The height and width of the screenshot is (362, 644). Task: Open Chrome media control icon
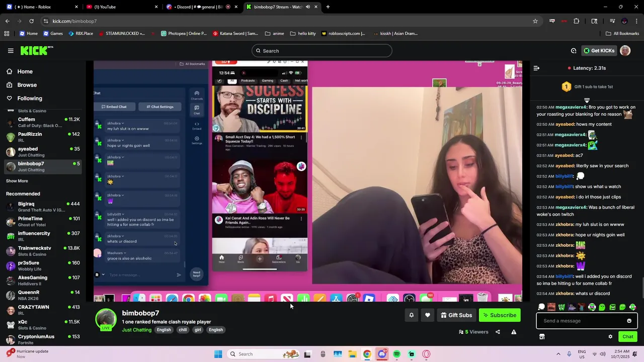612,21
